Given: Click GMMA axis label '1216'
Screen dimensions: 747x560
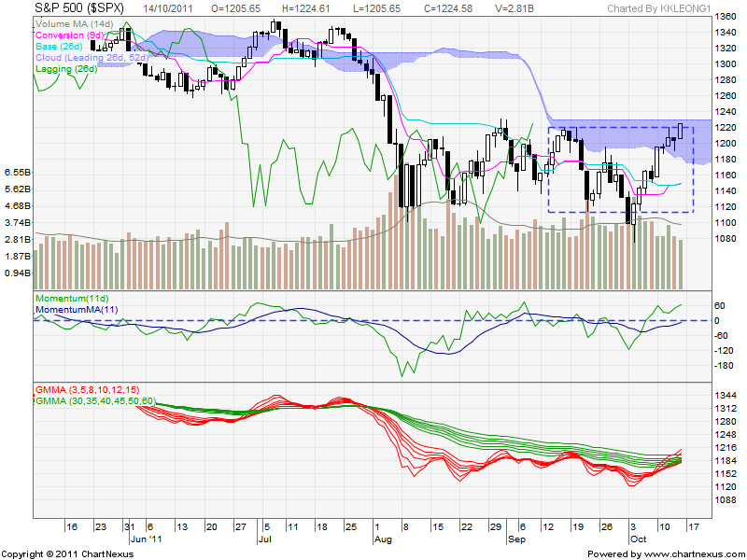Looking at the screenshot, I should (726, 448).
